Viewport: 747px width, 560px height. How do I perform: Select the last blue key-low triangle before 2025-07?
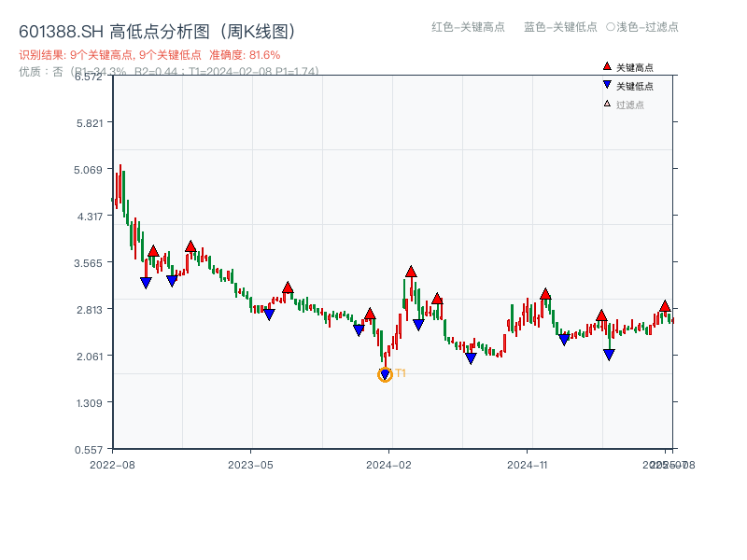coord(608,353)
